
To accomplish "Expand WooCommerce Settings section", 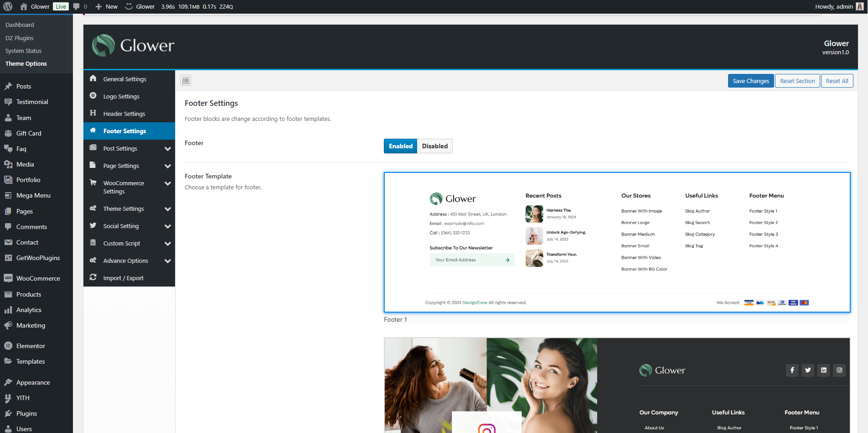I will tap(167, 183).
